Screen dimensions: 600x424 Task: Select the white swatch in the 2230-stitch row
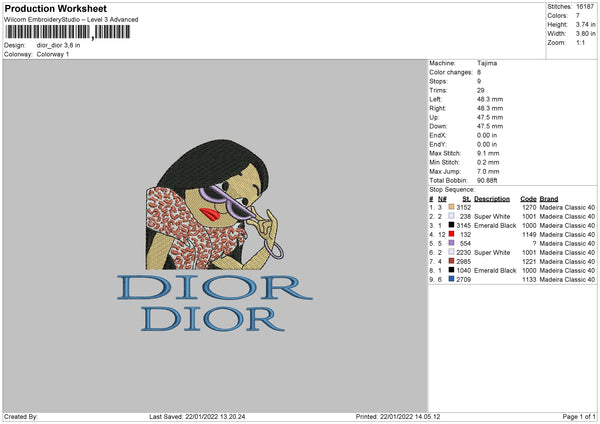coord(451,252)
